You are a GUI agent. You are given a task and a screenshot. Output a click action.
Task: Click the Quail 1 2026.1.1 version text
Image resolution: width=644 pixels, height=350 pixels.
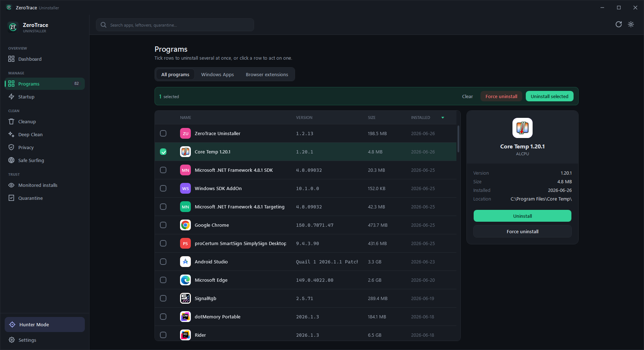pos(327,262)
